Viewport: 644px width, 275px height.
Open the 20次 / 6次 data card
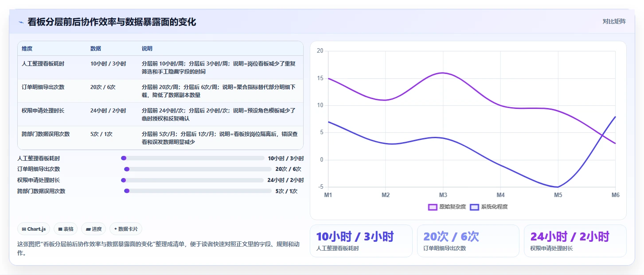[x=468, y=241]
